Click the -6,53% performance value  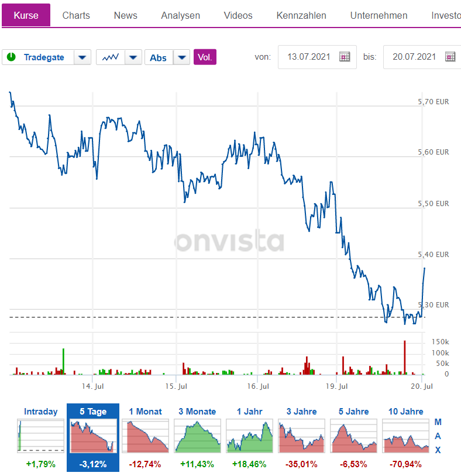point(353,464)
